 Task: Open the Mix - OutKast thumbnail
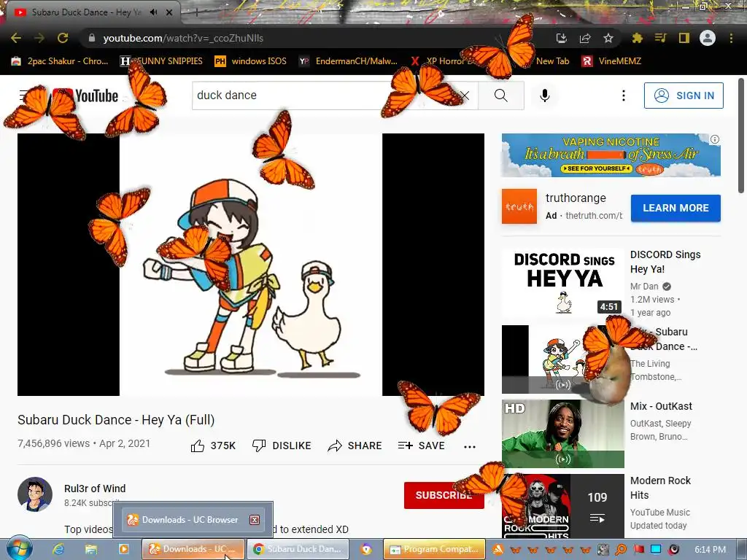(562, 434)
